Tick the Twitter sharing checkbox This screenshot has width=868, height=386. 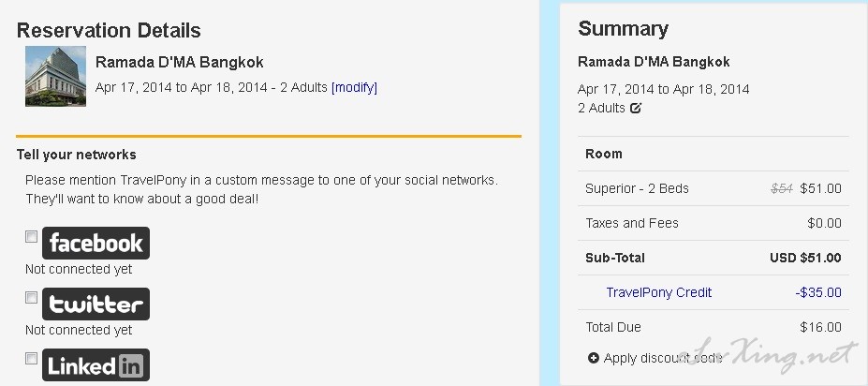click(32, 298)
